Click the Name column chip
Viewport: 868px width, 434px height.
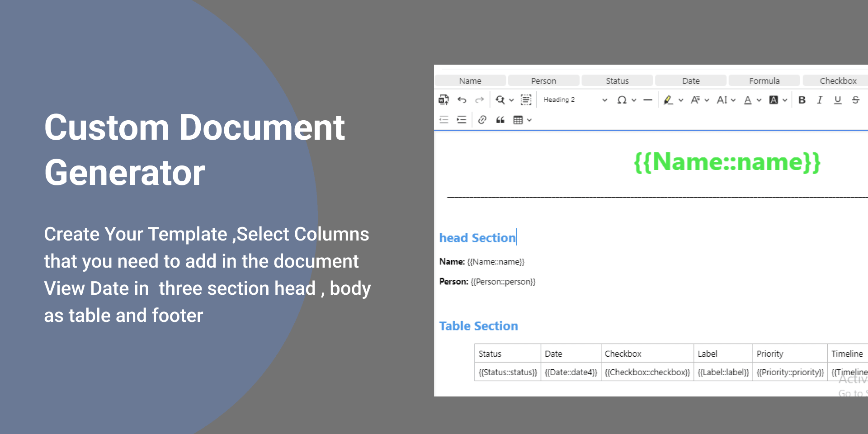tap(470, 80)
